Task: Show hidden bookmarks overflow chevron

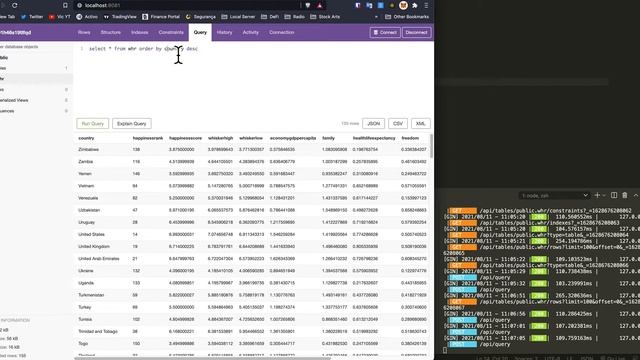Action: [376, 17]
